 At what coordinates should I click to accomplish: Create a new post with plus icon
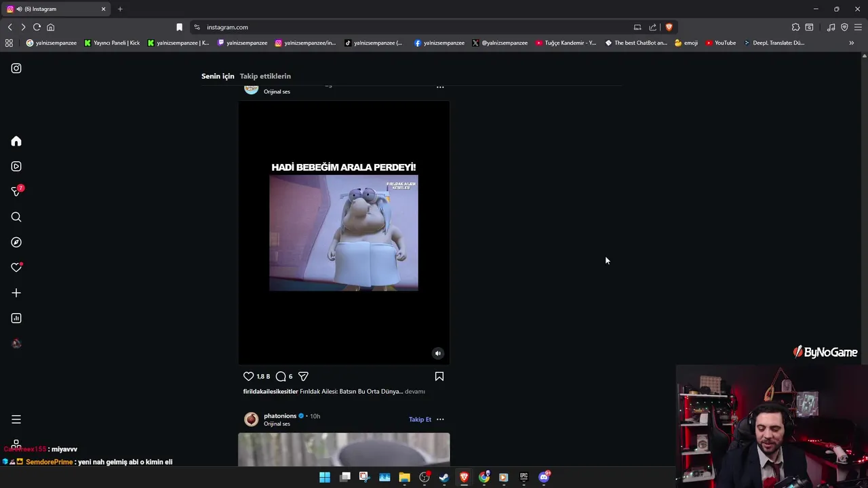coord(16,293)
